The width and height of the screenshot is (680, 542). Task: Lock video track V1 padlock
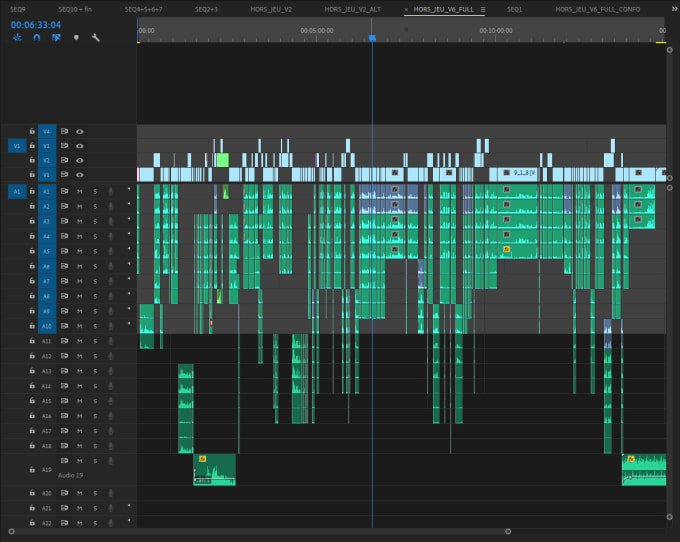32,174
